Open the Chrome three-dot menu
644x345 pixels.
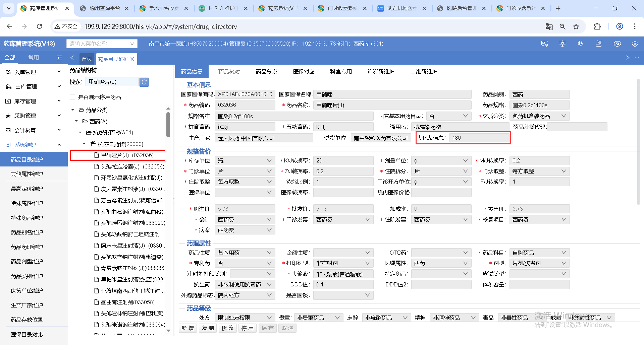(x=635, y=26)
